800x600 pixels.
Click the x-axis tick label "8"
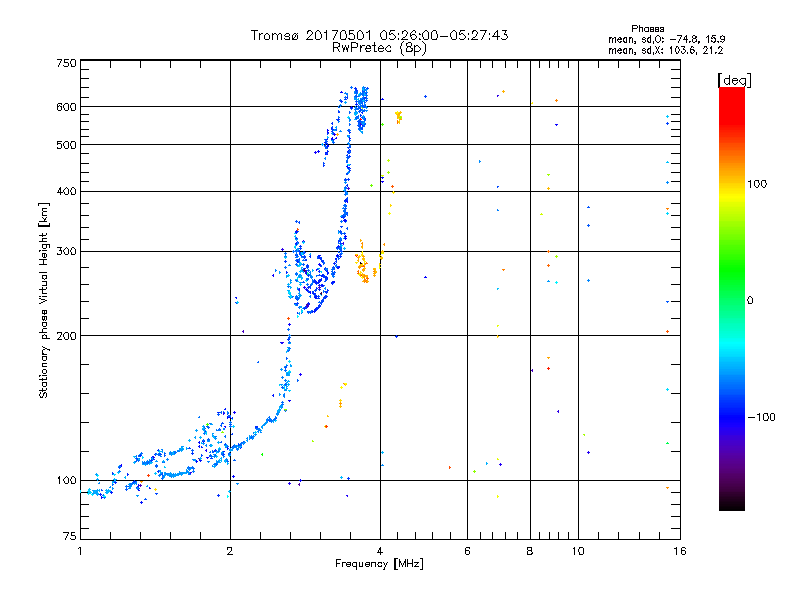(x=530, y=551)
